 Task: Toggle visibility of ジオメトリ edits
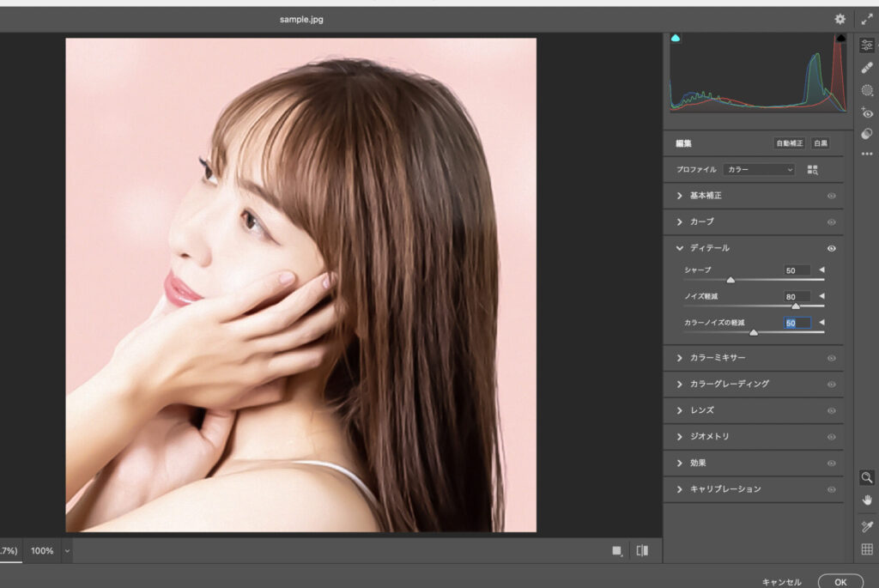[x=831, y=437]
